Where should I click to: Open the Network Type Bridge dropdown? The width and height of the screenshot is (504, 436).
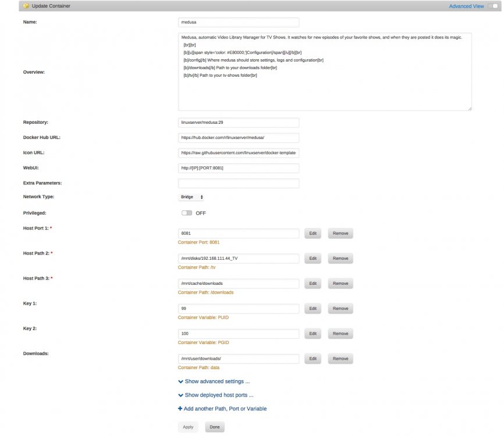click(191, 197)
